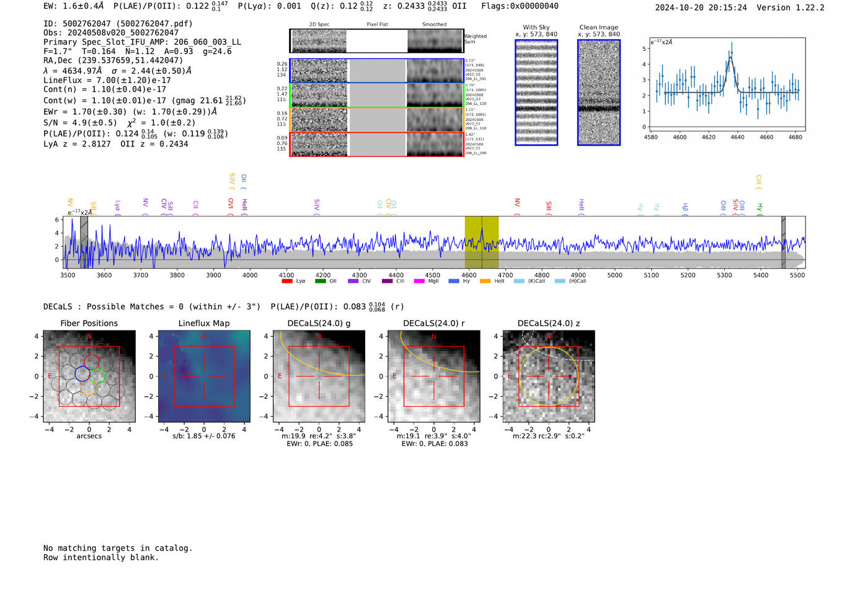Click the Smoothed column header
This screenshot has height=591, width=868.
point(435,25)
